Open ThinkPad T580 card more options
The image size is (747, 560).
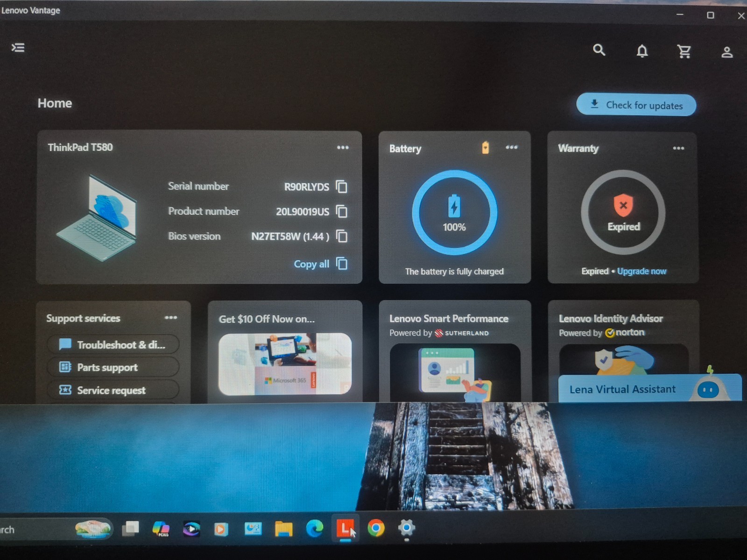point(343,147)
